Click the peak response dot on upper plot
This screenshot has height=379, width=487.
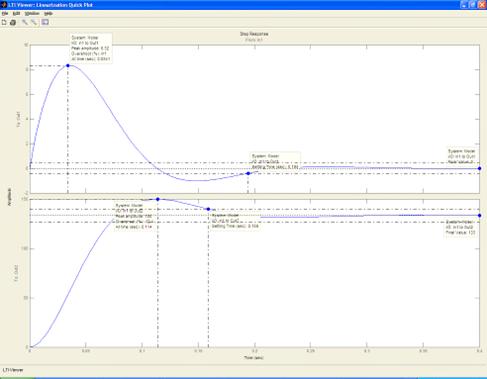[x=68, y=66]
